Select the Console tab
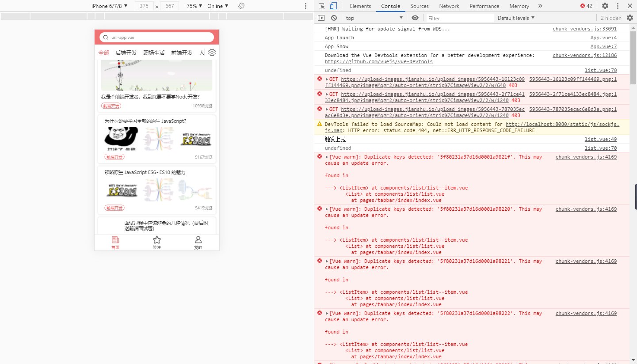 391,6
